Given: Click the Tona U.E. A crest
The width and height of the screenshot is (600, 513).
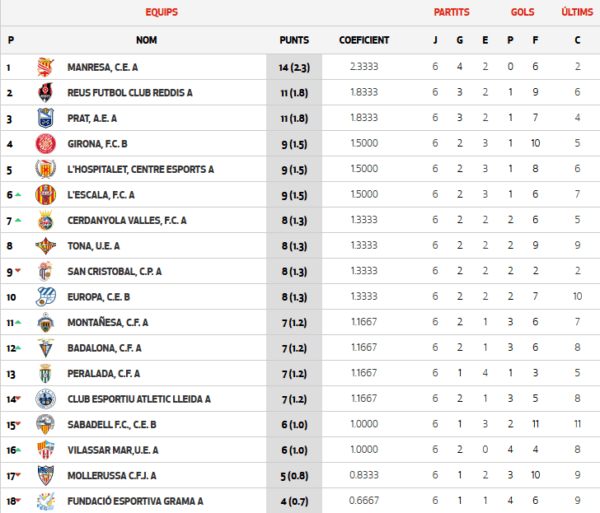Looking at the screenshot, I should [x=46, y=246].
